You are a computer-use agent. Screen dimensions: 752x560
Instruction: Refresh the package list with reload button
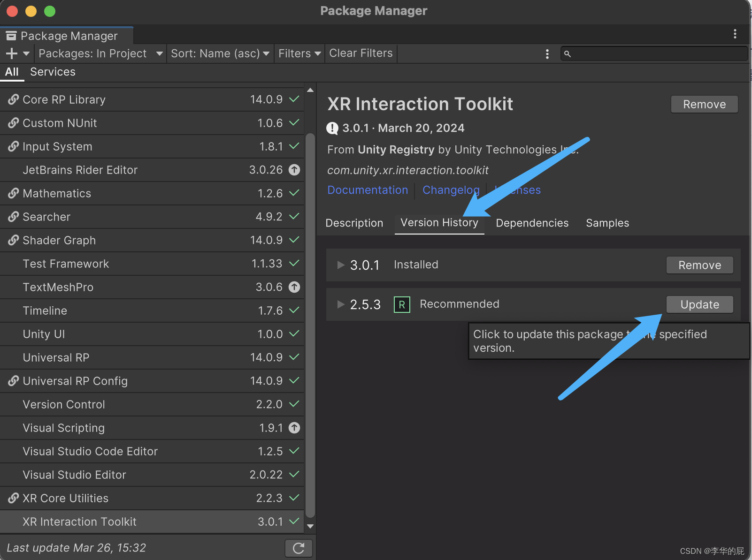pos(299,548)
